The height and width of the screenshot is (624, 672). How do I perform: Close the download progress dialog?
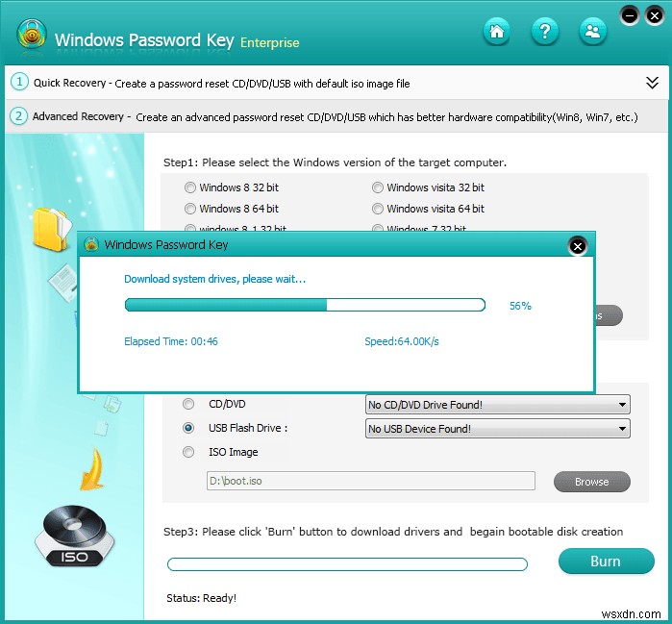(x=577, y=246)
